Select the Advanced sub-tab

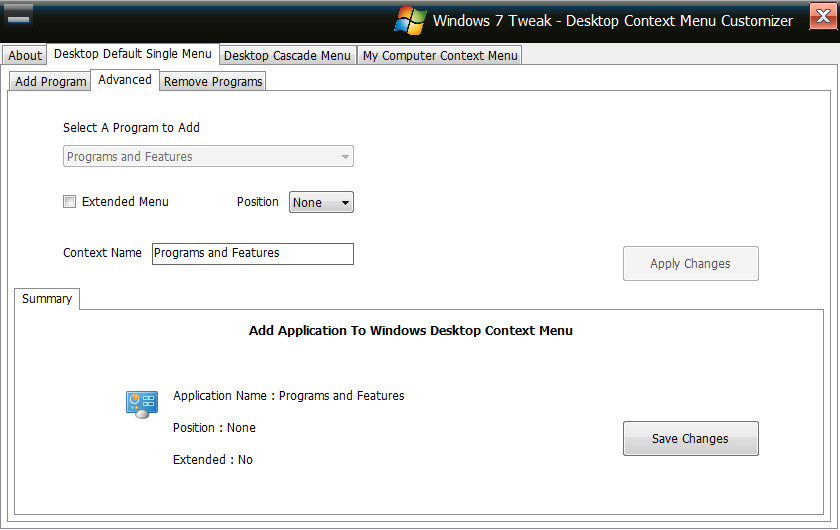click(125, 80)
